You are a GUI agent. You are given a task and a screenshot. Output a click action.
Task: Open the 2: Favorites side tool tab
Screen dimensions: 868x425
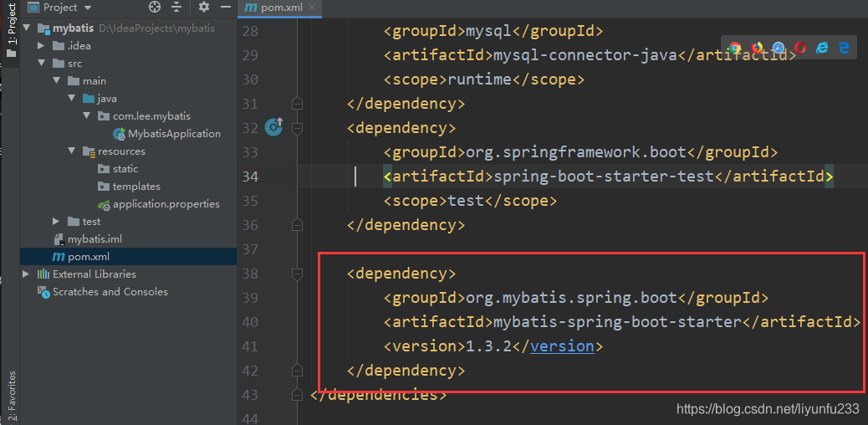(11, 397)
